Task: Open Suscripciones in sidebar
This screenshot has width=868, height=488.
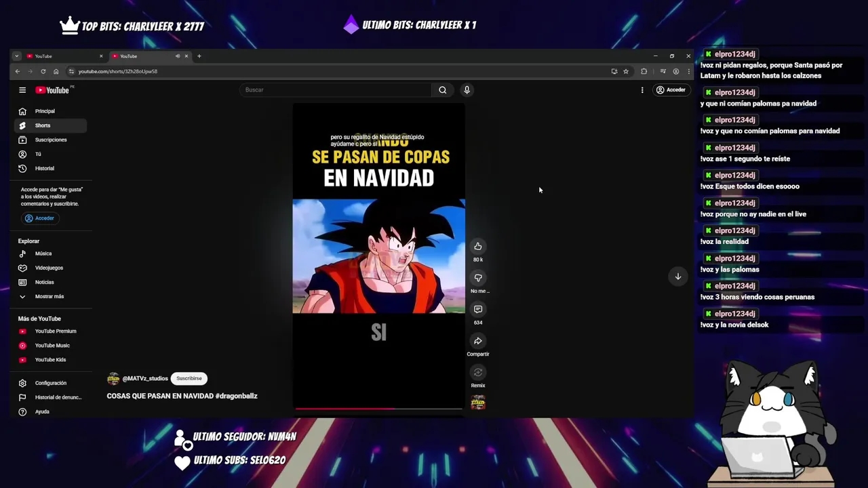Action: click(50, 140)
